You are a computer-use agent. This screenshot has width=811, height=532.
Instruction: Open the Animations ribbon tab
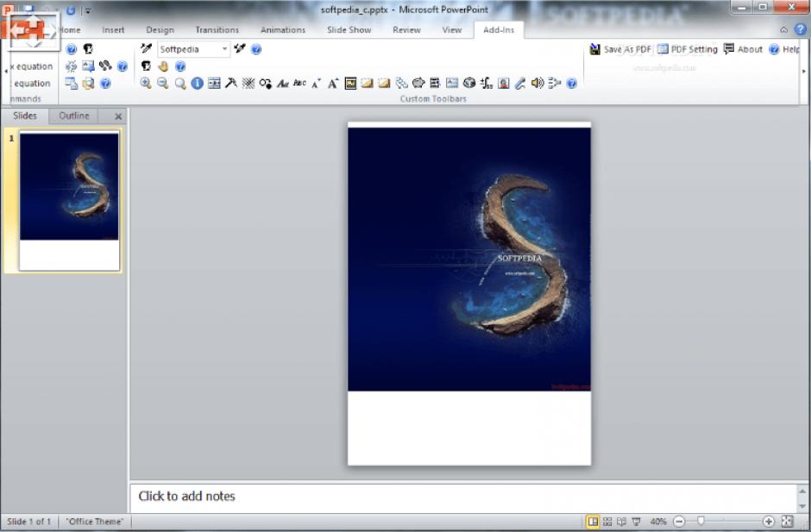283,30
